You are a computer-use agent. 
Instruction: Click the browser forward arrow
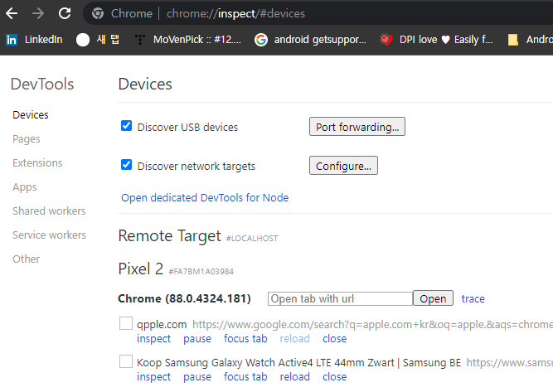tap(38, 13)
